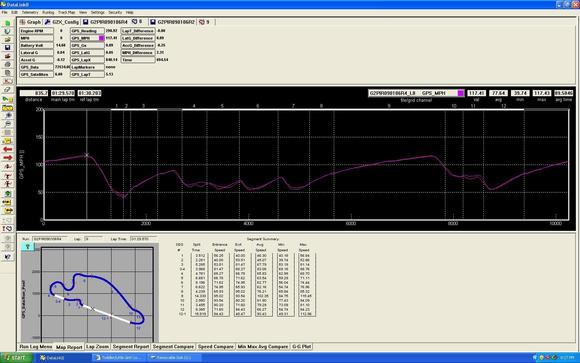Click the open-folder icon in the left toolbar
Screen dimensions: 580x363
[7, 40]
